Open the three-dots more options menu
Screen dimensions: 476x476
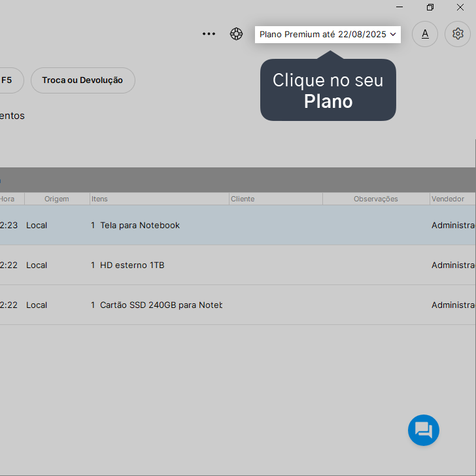(209, 34)
